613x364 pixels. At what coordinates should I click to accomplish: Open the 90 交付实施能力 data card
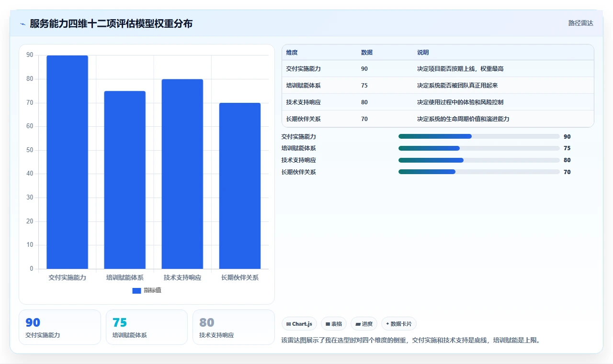[60, 327]
